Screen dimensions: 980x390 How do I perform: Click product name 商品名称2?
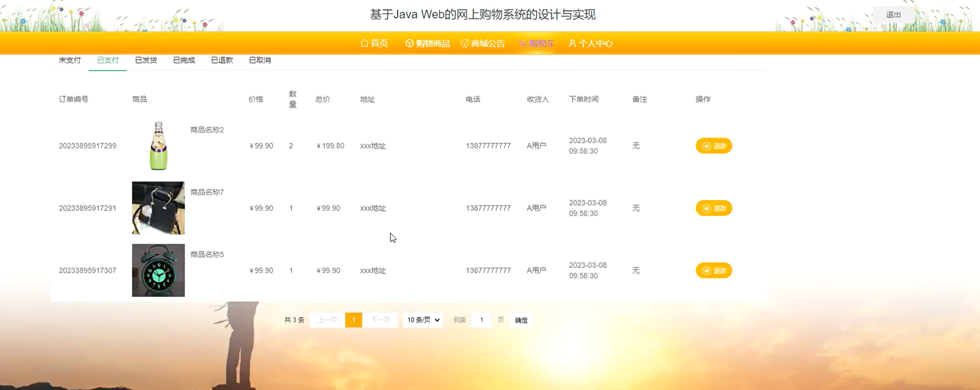(207, 130)
